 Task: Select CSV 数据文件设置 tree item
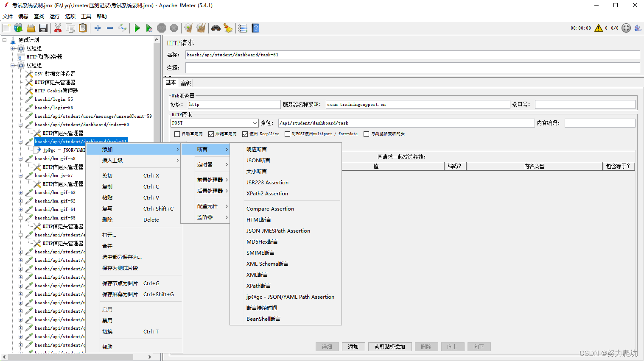(55, 74)
